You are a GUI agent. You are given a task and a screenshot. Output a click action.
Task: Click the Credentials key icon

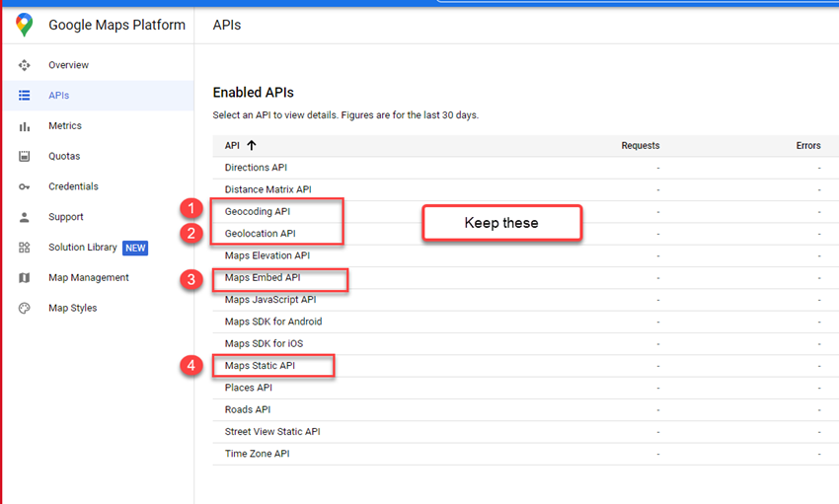click(x=25, y=186)
